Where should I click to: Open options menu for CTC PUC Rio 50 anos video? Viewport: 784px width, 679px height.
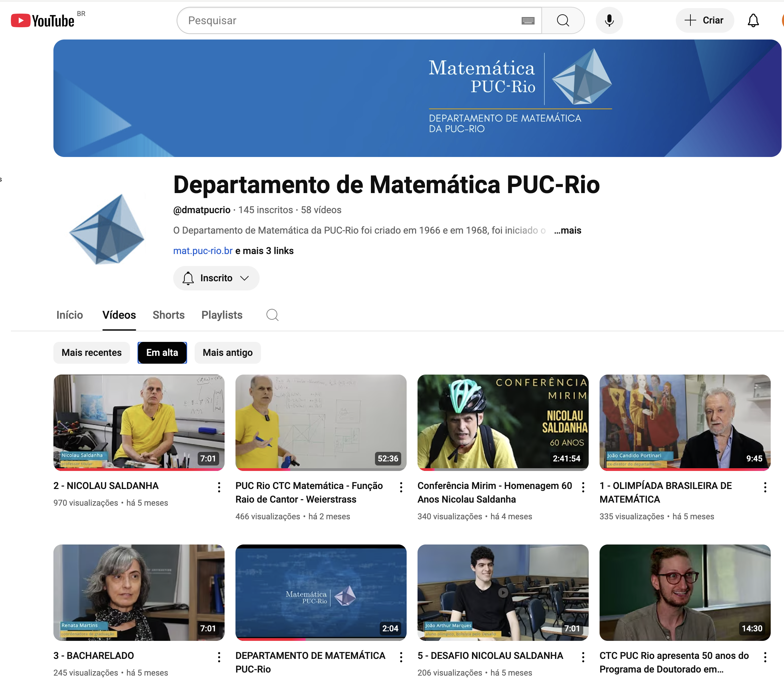(765, 657)
